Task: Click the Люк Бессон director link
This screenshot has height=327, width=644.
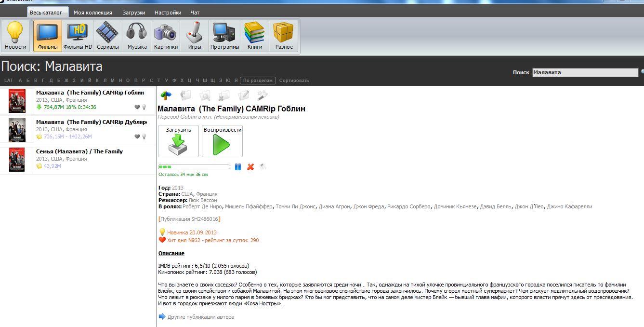Action: coord(203,200)
